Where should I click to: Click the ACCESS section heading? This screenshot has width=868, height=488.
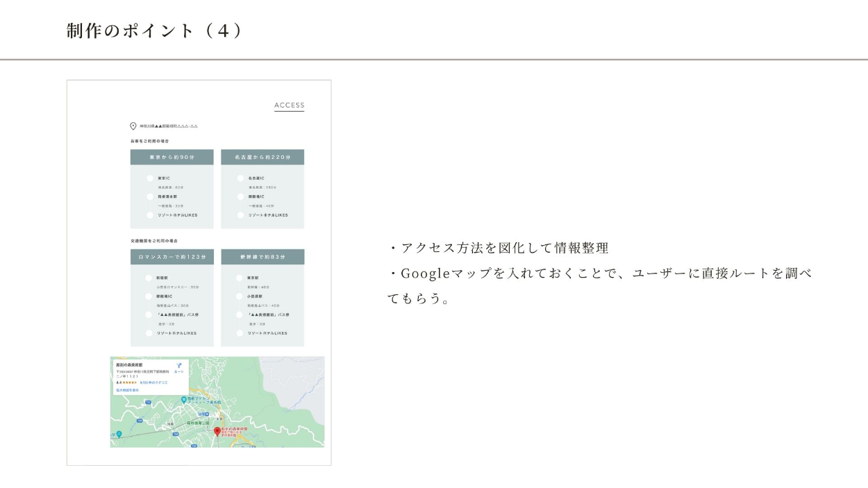click(x=289, y=106)
